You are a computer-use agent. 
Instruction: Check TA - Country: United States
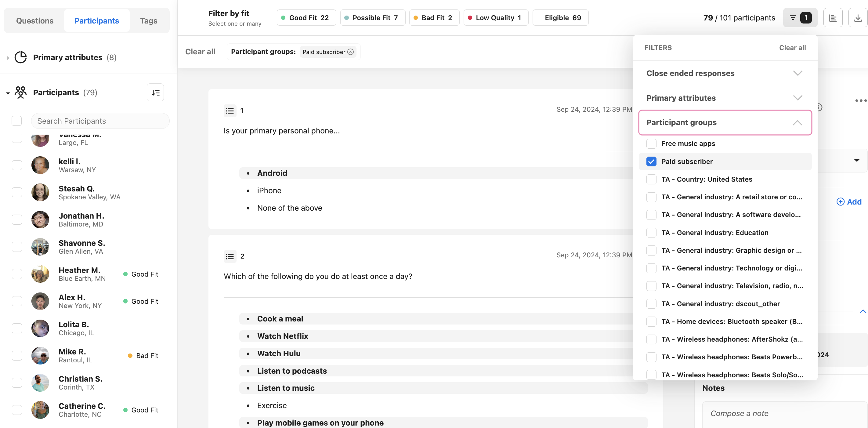click(651, 179)
